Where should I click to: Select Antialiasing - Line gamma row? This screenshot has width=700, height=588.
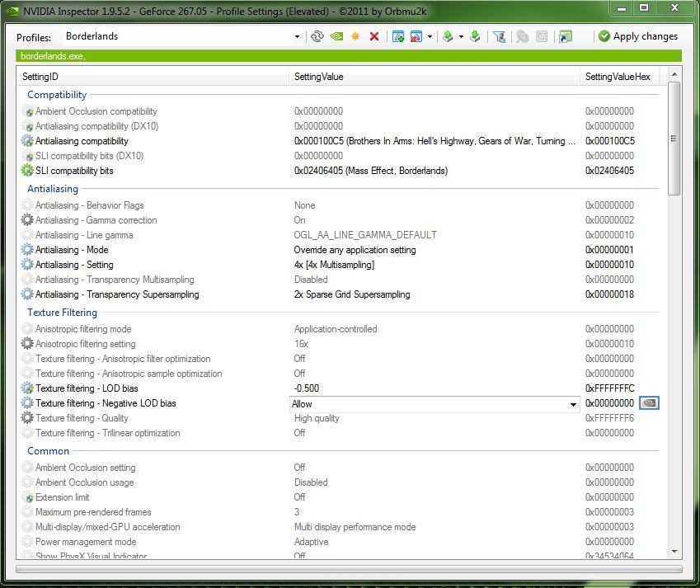tap(340, 235)
